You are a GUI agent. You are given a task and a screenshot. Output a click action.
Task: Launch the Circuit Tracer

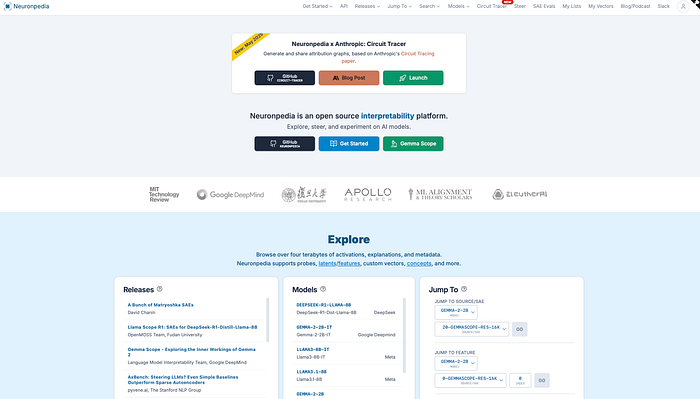point(413,78)
